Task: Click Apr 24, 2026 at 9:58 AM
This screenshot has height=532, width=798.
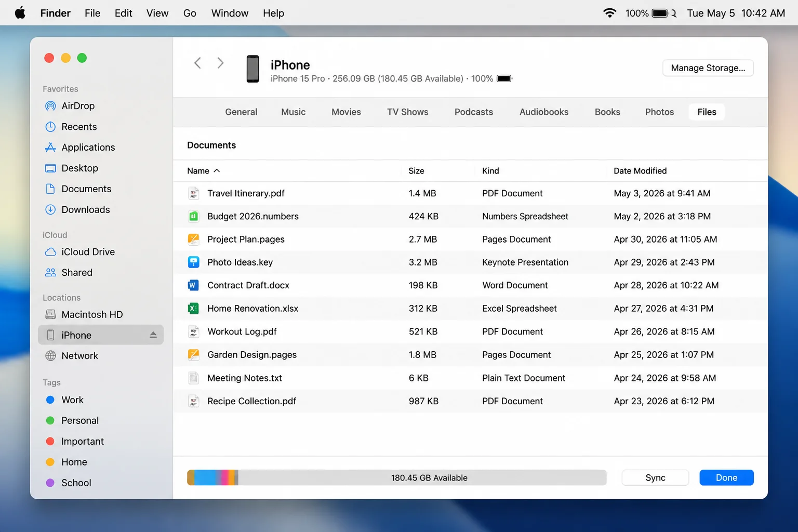Action: pos(665,378)
